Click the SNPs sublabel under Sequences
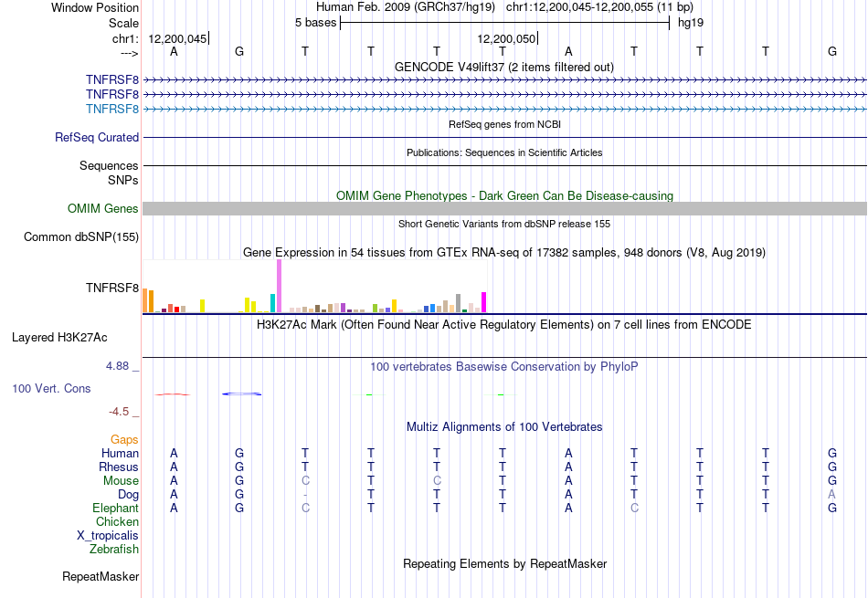Screen dimensions: 868x598 [123, 181]
